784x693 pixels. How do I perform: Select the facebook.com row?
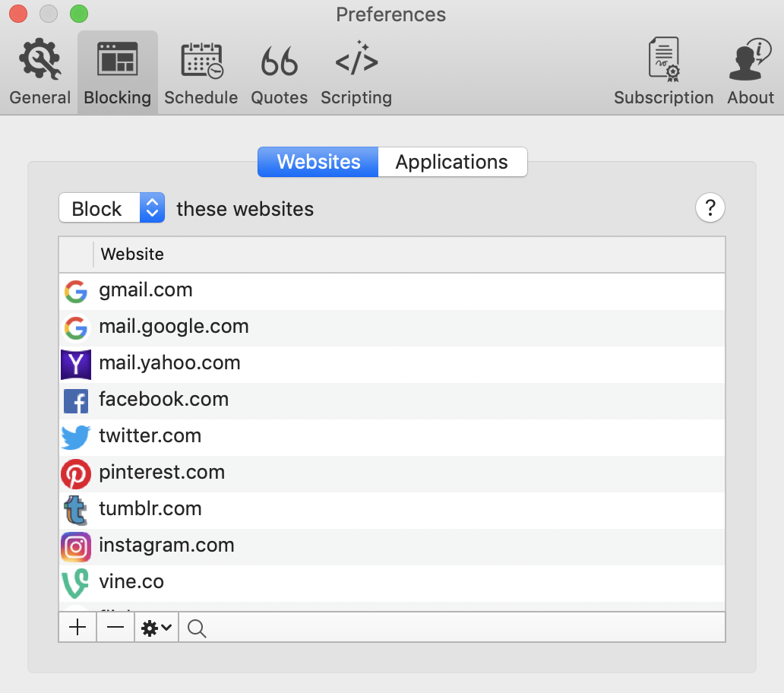point(391,400)
